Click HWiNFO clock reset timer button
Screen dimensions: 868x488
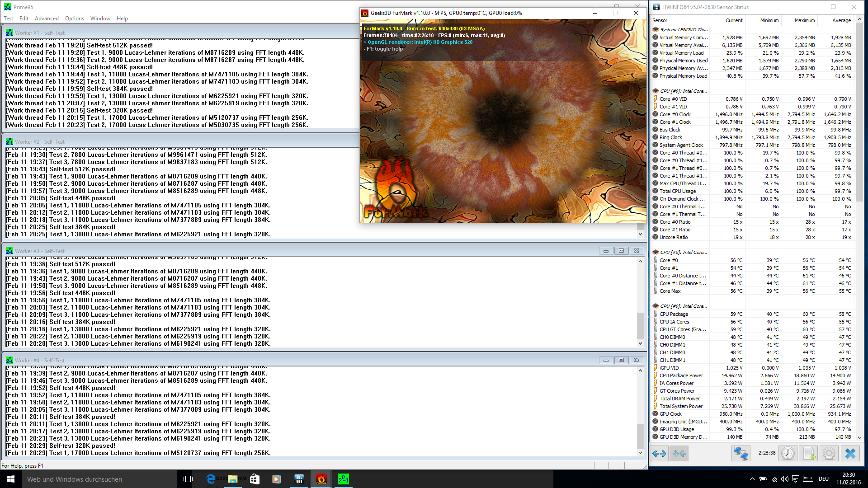(x=788, y=453)
